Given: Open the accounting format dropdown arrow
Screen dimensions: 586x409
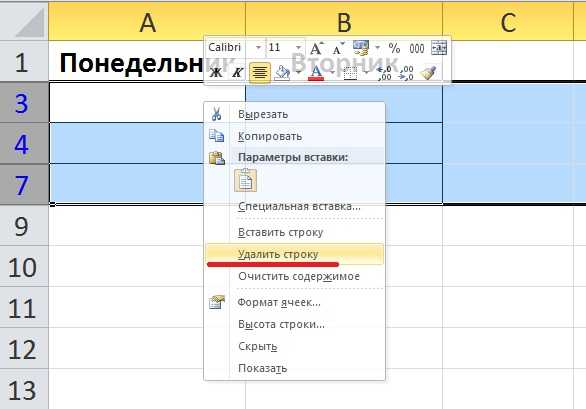Looking at the screenshot, I should [x=377, y=47].
